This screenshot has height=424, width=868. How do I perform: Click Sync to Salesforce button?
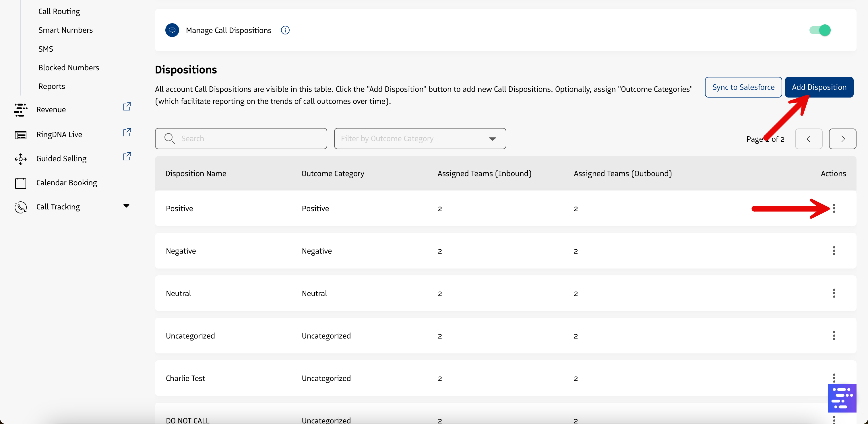click(743, 87)
